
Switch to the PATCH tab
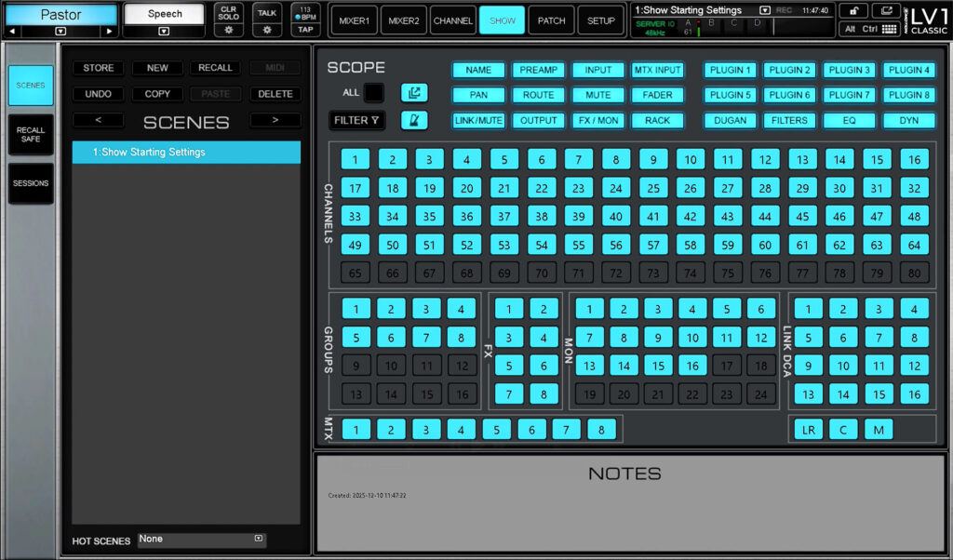pyautogui.click(x=551, y=20)
